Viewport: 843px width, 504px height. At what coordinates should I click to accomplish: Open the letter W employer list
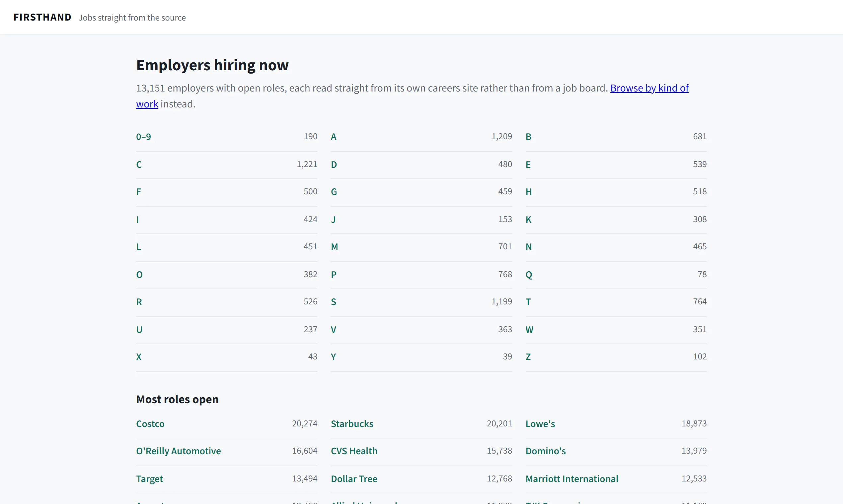(529, 330)
